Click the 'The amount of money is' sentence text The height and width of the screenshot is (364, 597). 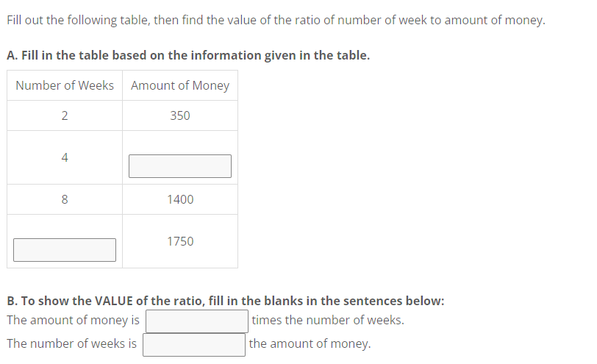pyautogui.click(x=73, y=320)
